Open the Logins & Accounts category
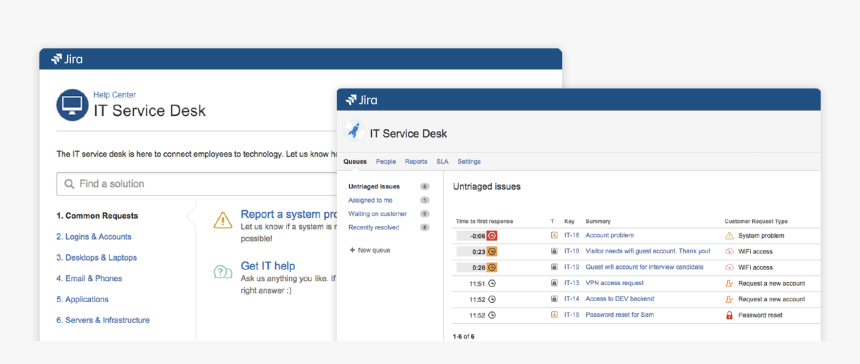 (x=94, y=237)
